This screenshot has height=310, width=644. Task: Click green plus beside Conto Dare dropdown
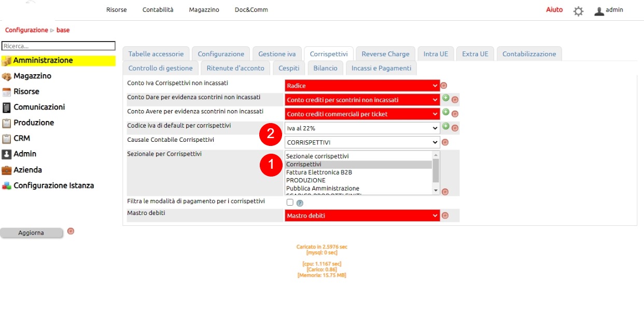445,98
